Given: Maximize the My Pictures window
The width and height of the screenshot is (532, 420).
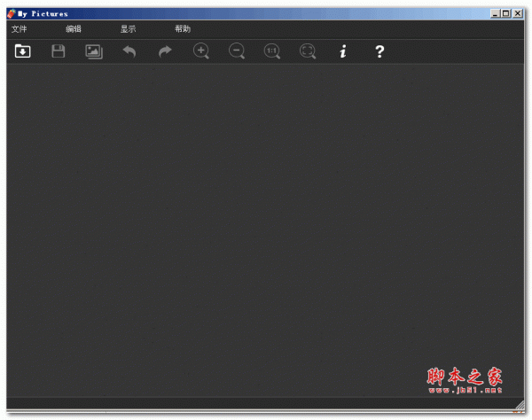Looking at the screenshot, I should 506,13.
